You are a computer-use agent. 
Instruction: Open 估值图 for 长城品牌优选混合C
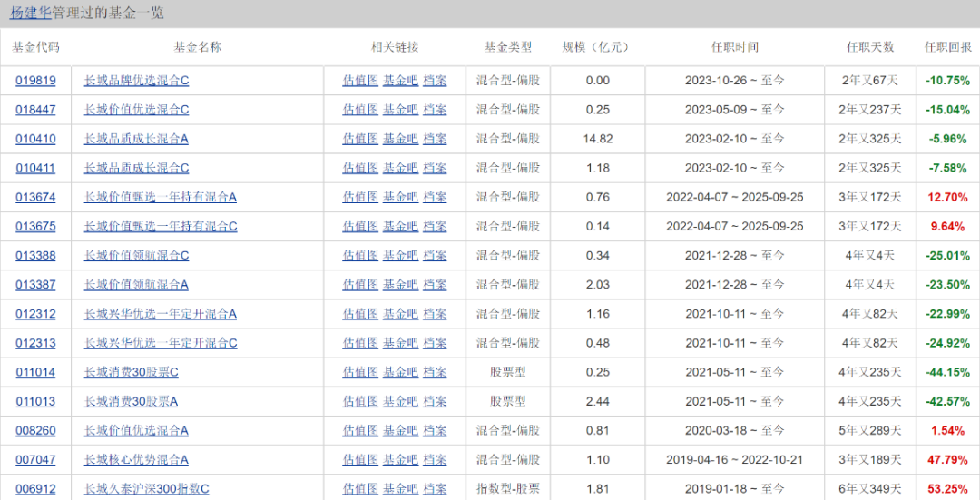[360, 80]
